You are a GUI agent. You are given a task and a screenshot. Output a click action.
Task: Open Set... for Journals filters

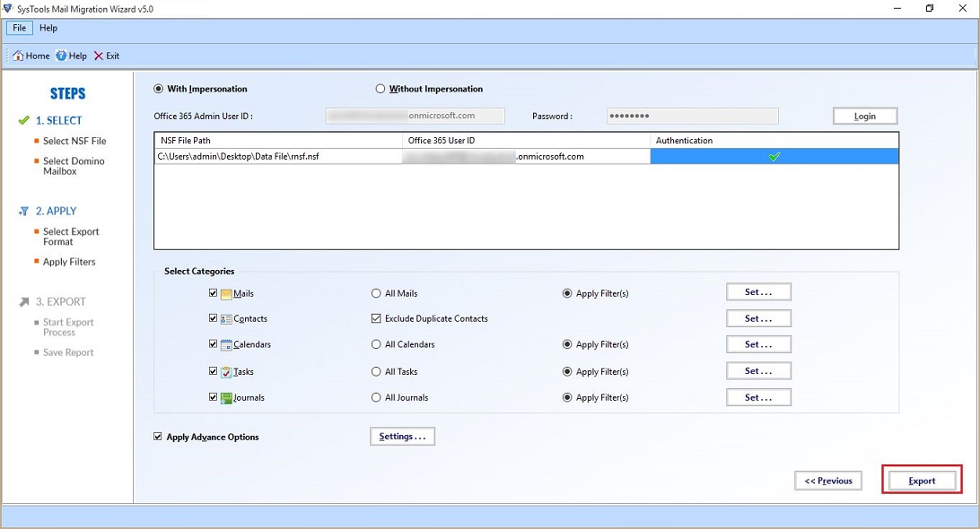[758, 397]
